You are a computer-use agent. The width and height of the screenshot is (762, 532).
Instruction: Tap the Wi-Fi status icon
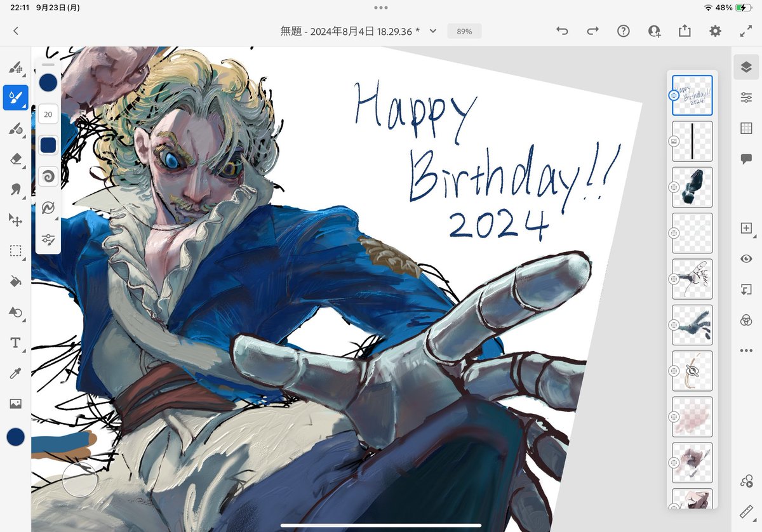tap(708, 8)
